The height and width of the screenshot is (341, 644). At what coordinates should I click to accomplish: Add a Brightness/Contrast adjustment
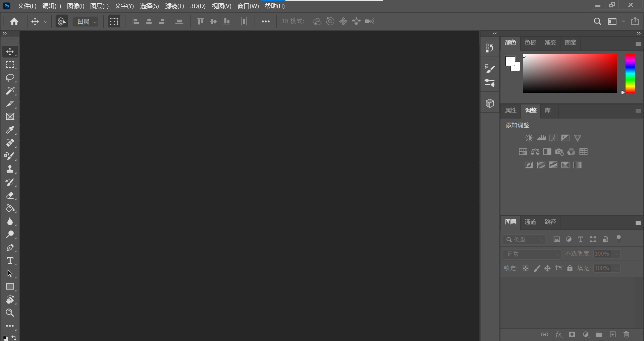529,138
